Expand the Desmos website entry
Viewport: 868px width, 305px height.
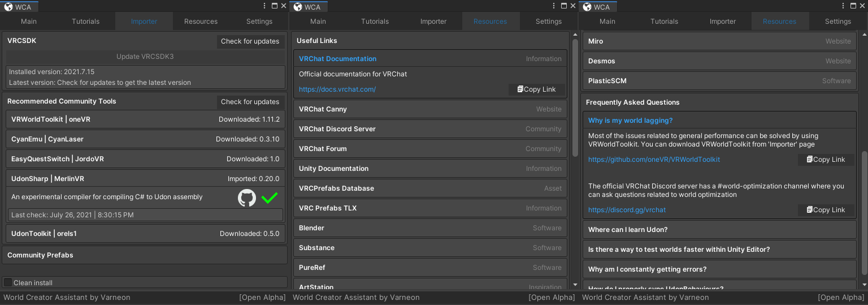tap(719, 61)
